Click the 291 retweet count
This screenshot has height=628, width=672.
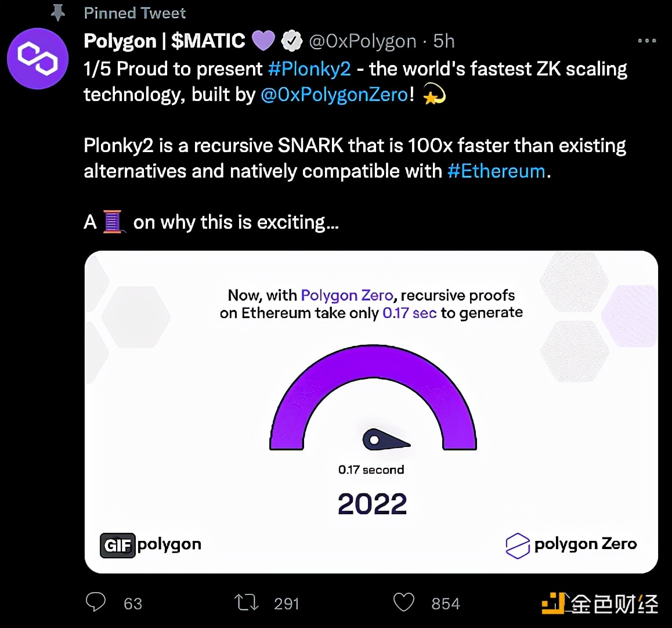tap(286, 604)
